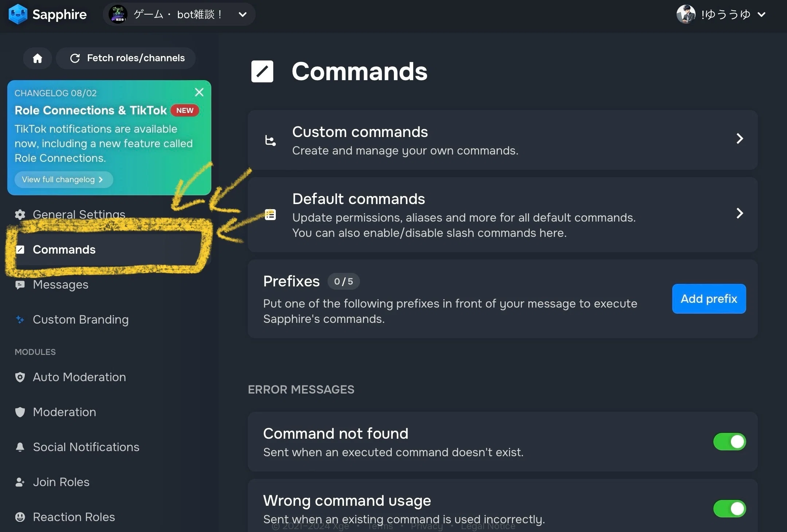Click Fetch roles/channels button
This screenshot has height=532, width=787.
(126, 58)
